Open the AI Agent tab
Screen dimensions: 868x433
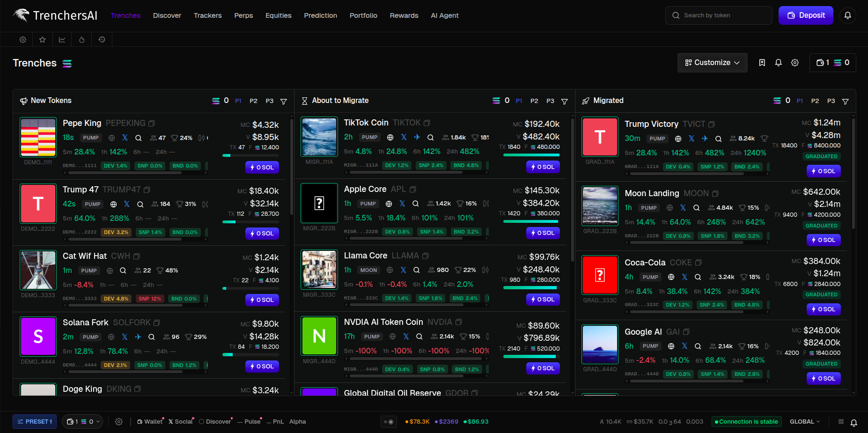[445, 15]
